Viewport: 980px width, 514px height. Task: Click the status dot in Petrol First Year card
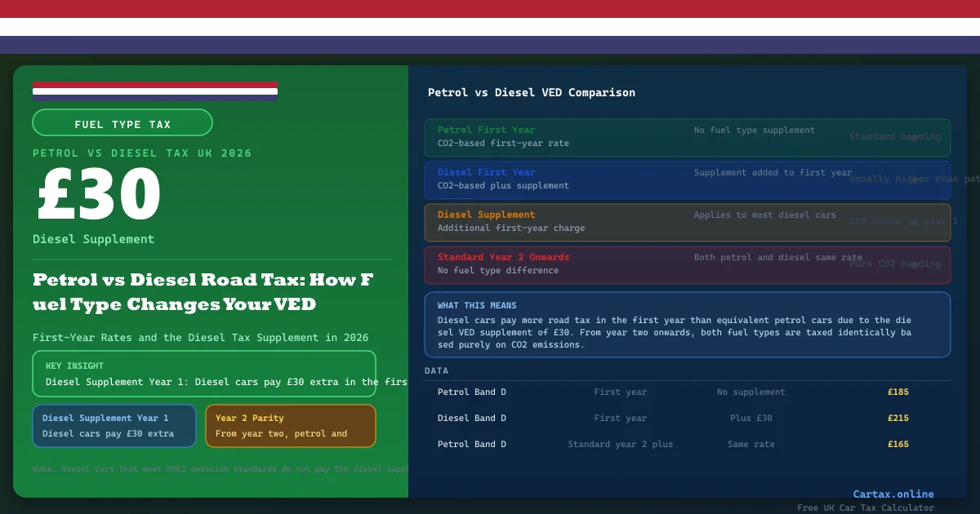[915, 137]
